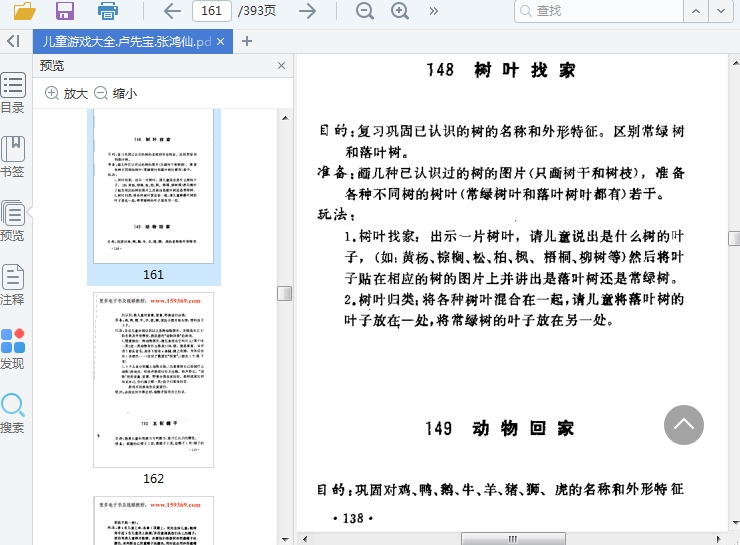Click the "/393页" total pages label
Viewport: 740px width, 545px height.
tap(257, 11)
